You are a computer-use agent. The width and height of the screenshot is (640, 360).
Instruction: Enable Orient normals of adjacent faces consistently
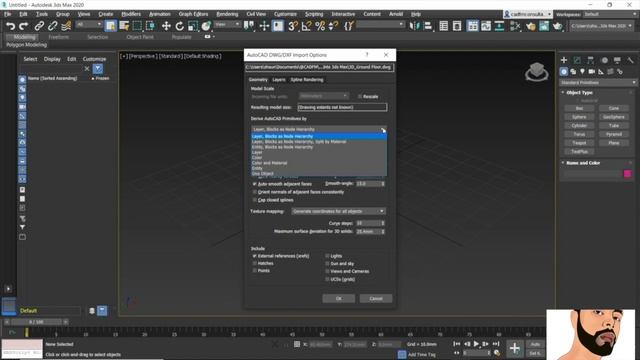255,192
